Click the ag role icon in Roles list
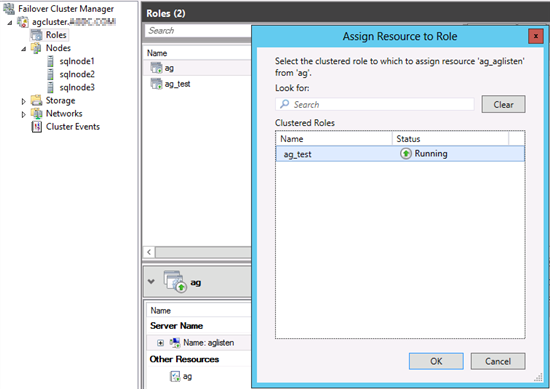Viewport: 550px width, 389px height. tap(156, 67)
